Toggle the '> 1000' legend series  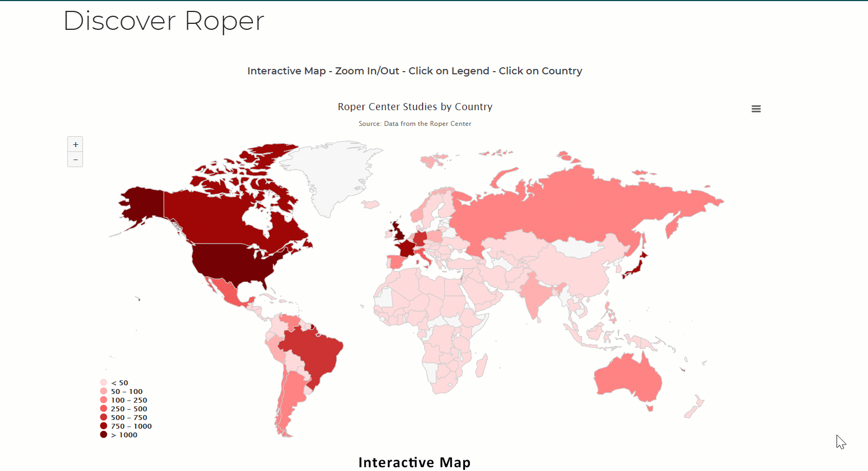tap(119, 435)
